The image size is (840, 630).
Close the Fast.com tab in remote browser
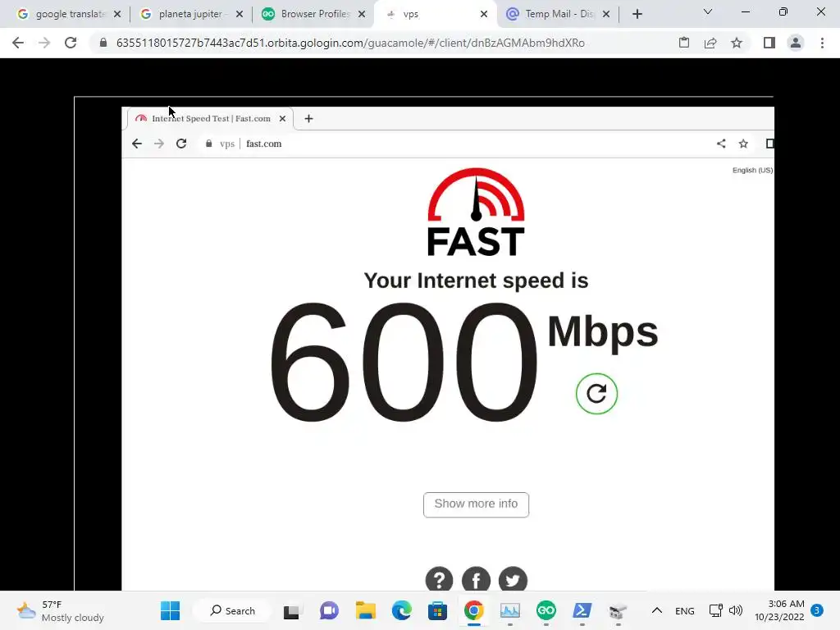coord(282,118)
